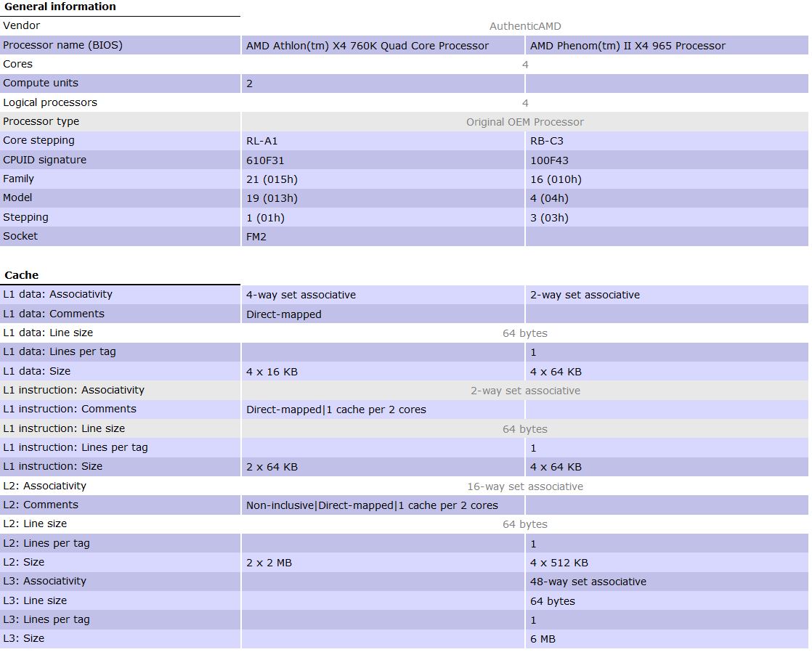The height and width of the screenshot is (652, 812).
Task: Select the 'L3: Lines per tag' row label
Action: coord(46,619)
